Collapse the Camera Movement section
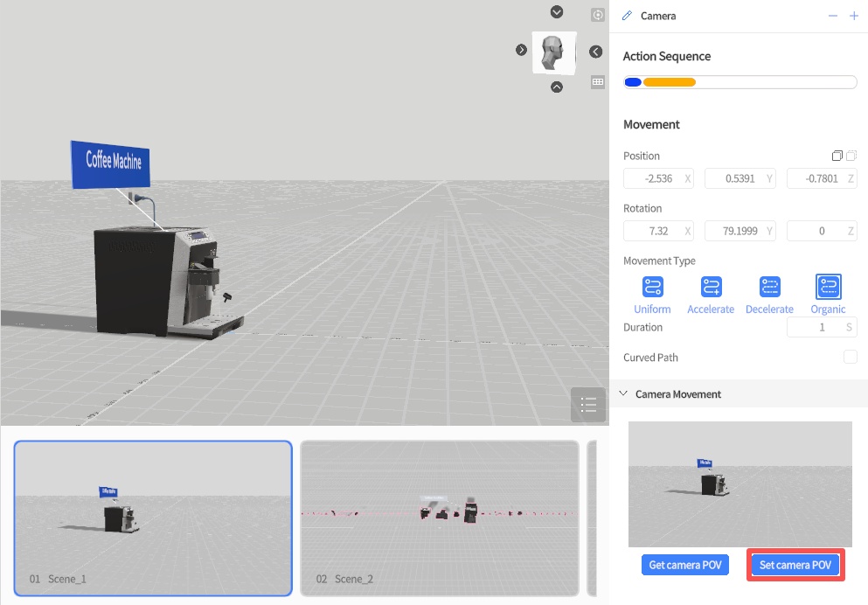868x605 pixels. click(x=623, y=394)
